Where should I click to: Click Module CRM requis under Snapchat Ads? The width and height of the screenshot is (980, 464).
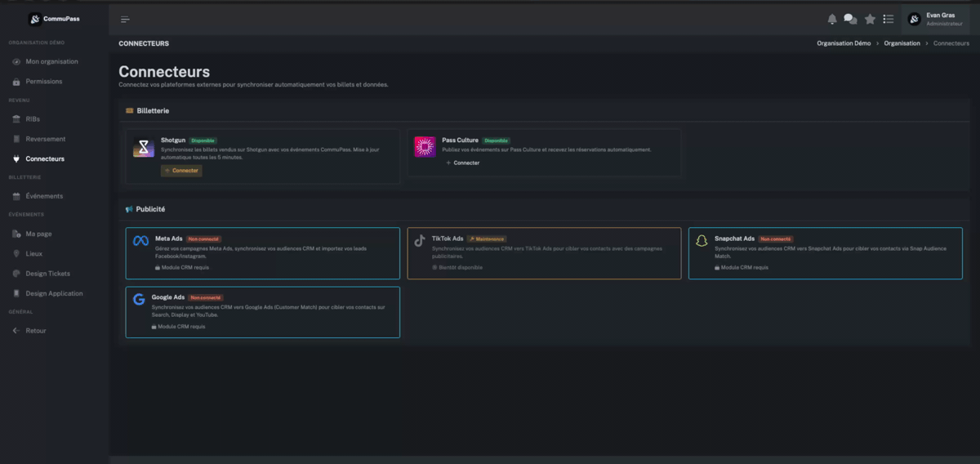[x=742, y=267]
